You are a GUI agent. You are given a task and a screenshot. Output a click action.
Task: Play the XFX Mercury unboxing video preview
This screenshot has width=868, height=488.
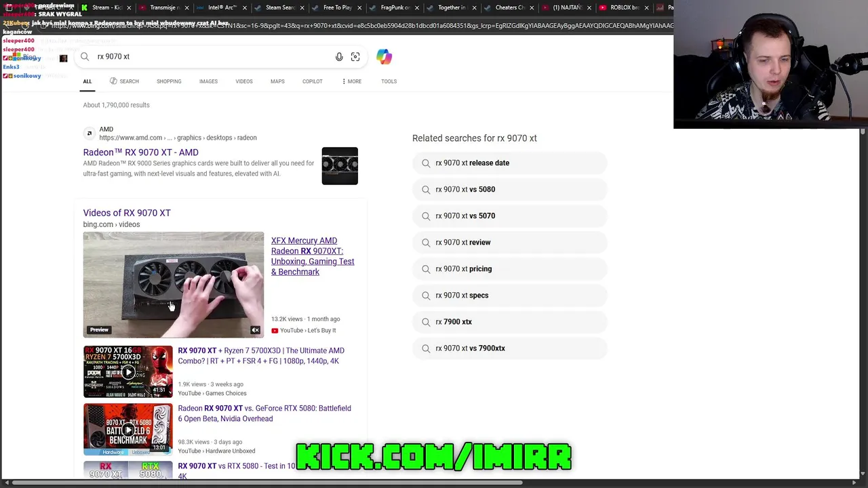point(174,285)
